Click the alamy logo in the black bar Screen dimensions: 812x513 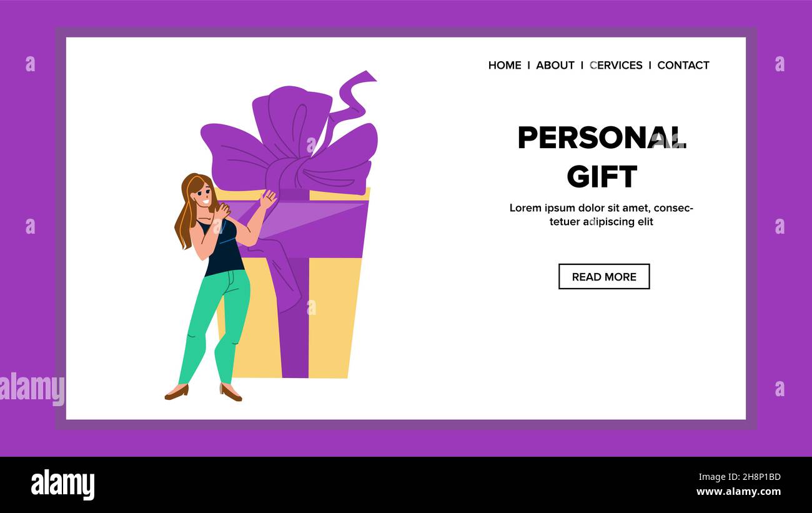click(62, 485)
